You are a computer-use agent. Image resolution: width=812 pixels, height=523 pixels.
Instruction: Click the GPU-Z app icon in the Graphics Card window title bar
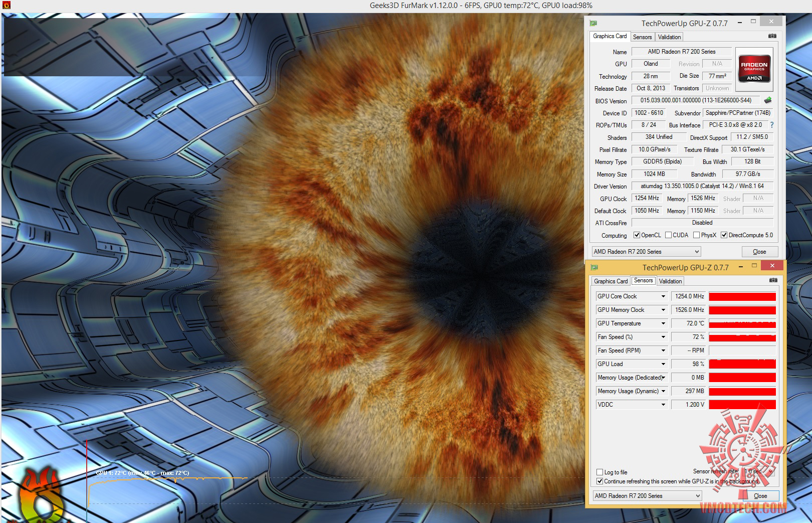pos(594,23)
